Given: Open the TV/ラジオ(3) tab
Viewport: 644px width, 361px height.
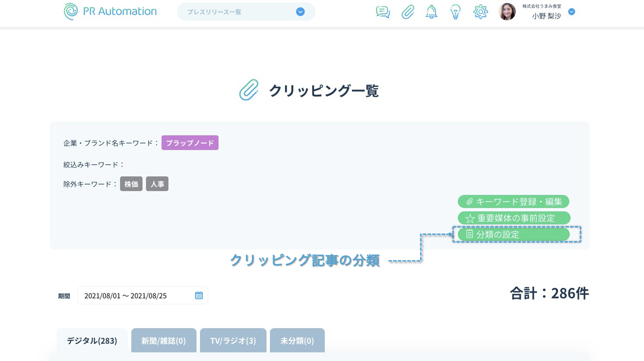Looking at the screenshot, I should pos(233,341).
